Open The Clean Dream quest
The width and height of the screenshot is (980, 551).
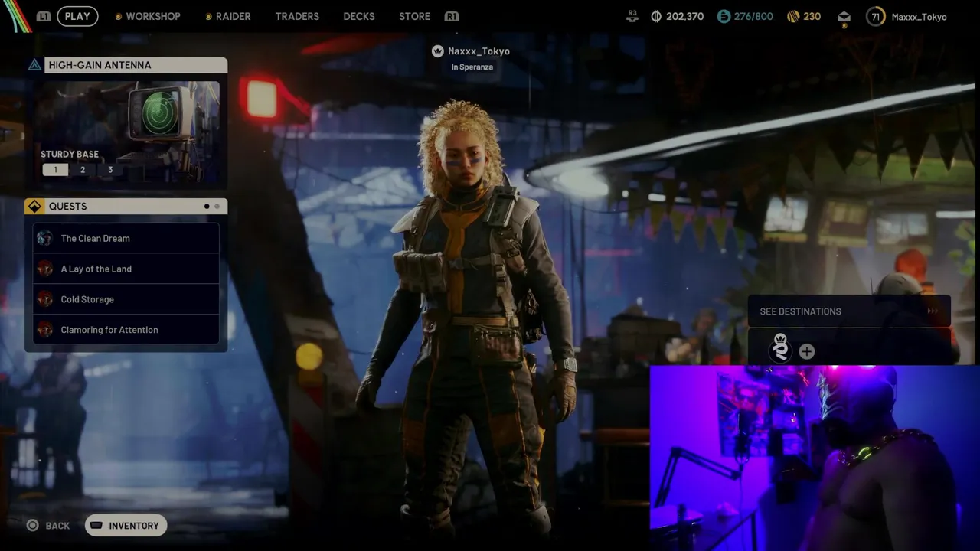coord(126,238)
